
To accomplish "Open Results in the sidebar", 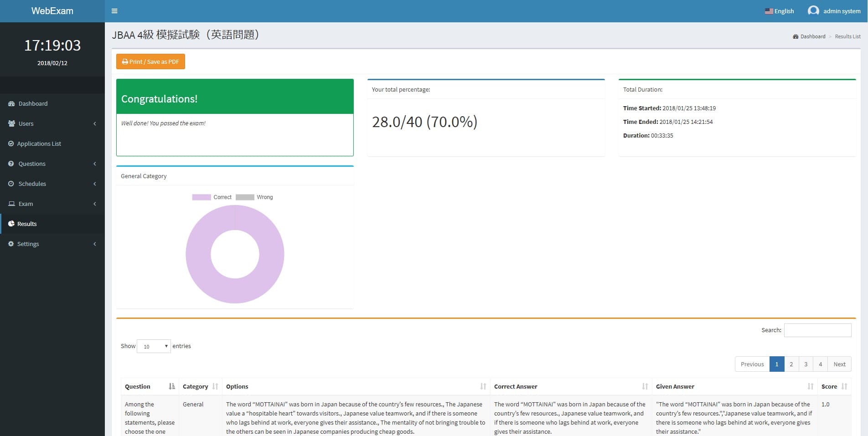I will (x=52, y=224).
